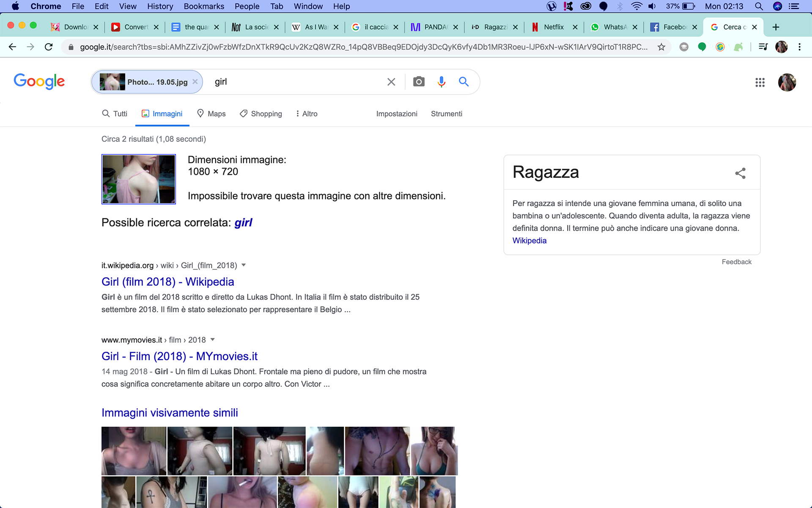
Task: Click the uploaded query image thumbnail
Action: pos(139,179)
